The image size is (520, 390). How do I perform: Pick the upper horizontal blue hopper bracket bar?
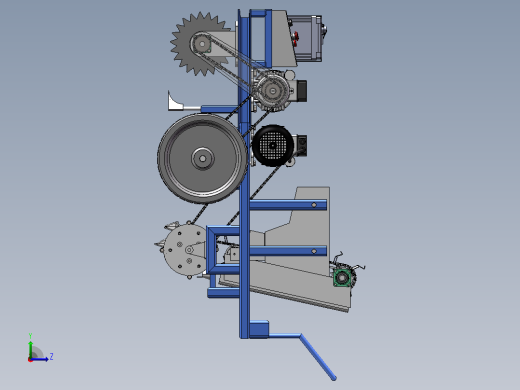[x=288, y=205]
